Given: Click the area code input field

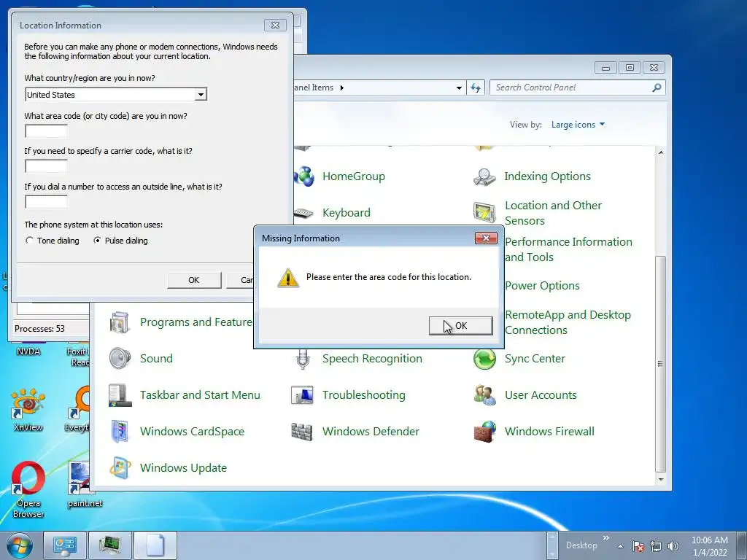Looking at the screenshot, I should (x=46, y=131).
